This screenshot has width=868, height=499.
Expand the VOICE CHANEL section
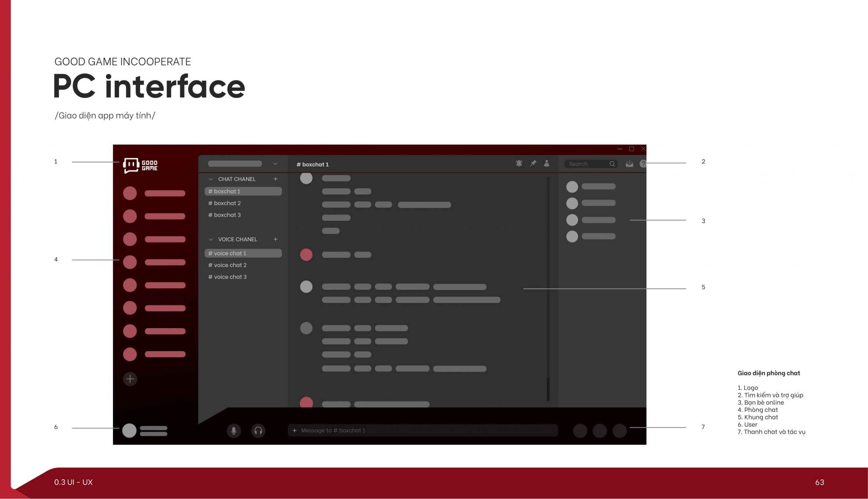(x=210, y=240)
